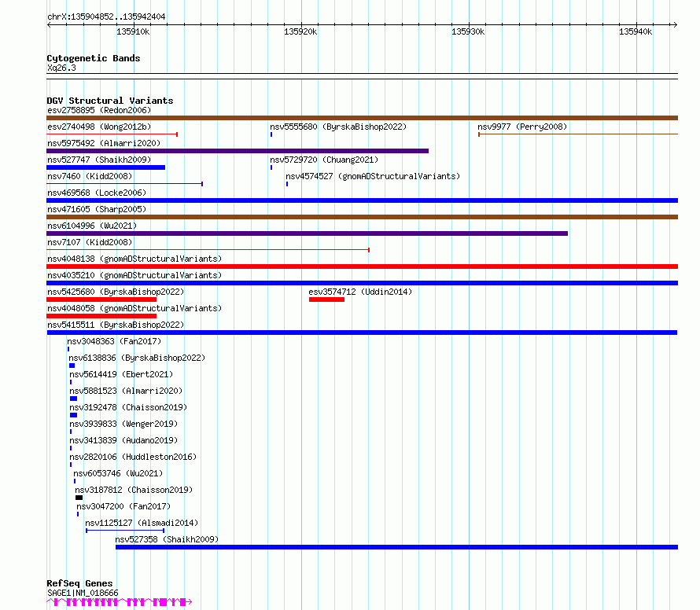Click the red esv3574712 variant bar

[x=326, y=299]
